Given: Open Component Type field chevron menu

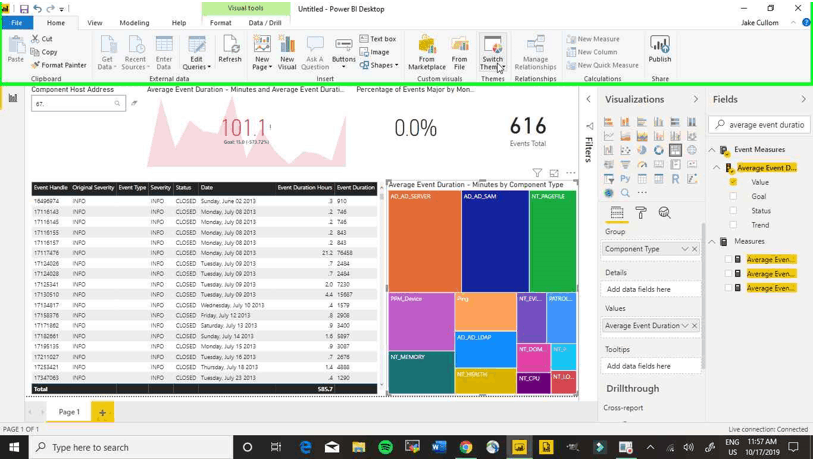Looking at the screenshot, I should point(685,249).
